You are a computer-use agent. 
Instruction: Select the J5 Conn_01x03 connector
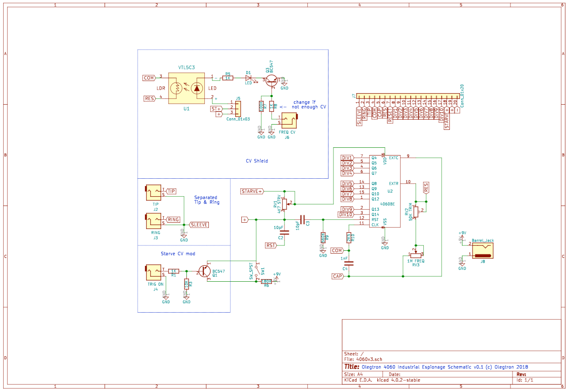pos(238,108)
